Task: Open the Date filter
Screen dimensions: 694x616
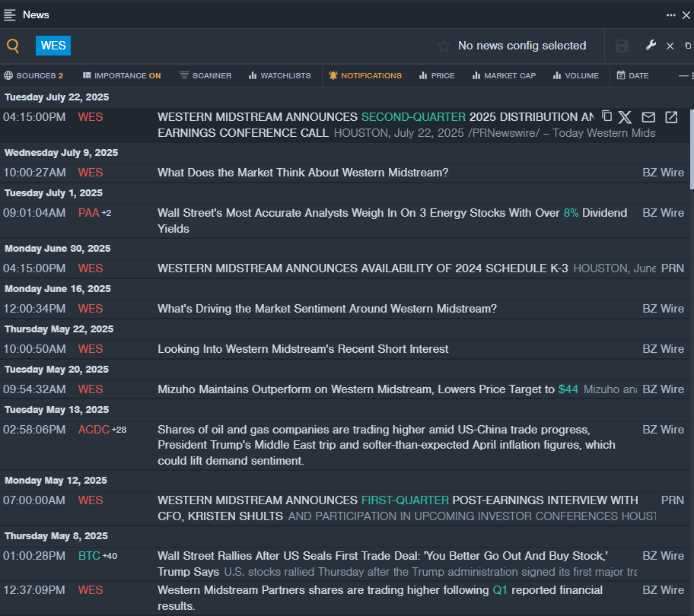Action: click(633, 75)
